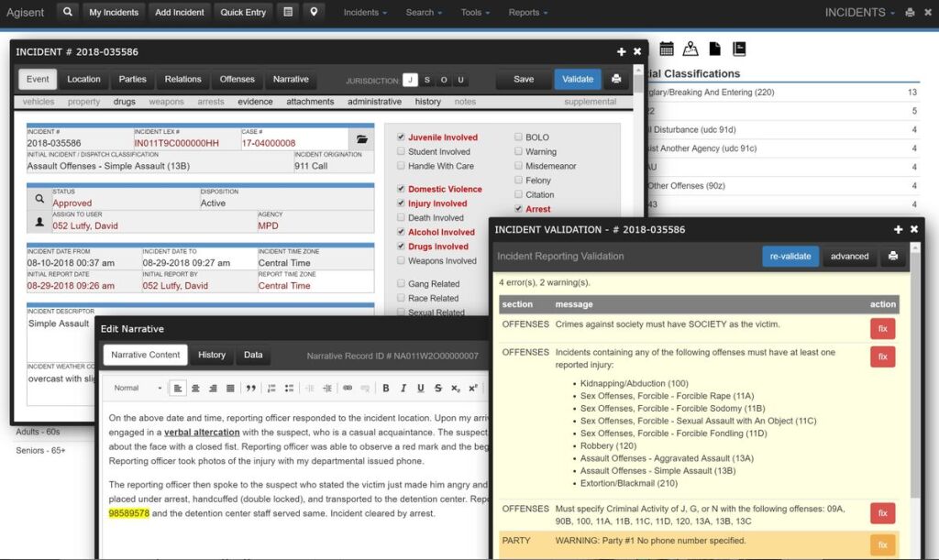Click the print icon next to Validate
The image size is (939, 560).
(616, 80)
